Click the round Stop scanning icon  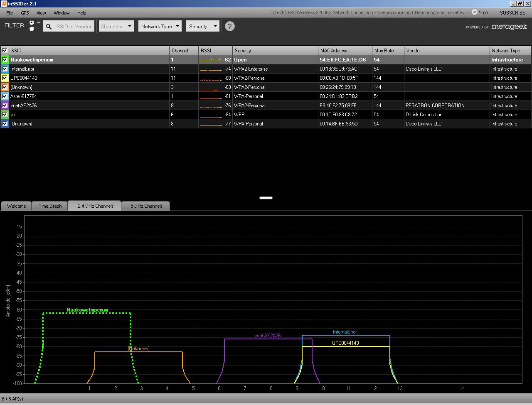tap(474, 12)
